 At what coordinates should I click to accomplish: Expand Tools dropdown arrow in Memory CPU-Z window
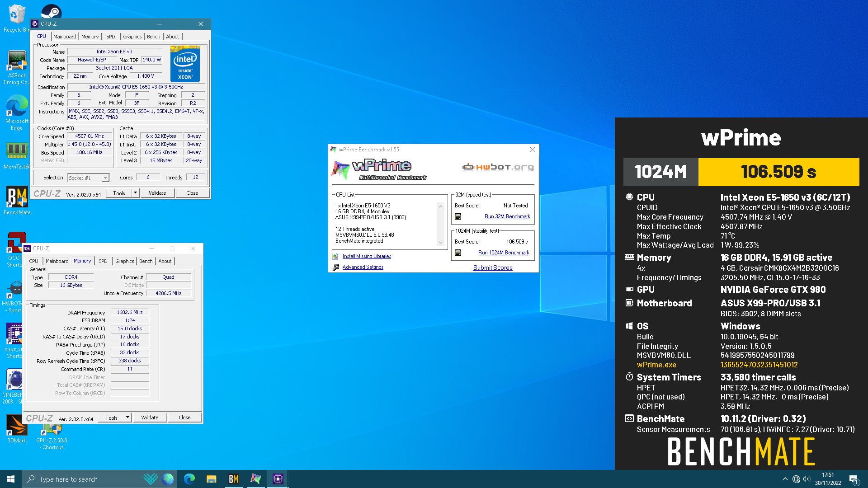point(127,418)
